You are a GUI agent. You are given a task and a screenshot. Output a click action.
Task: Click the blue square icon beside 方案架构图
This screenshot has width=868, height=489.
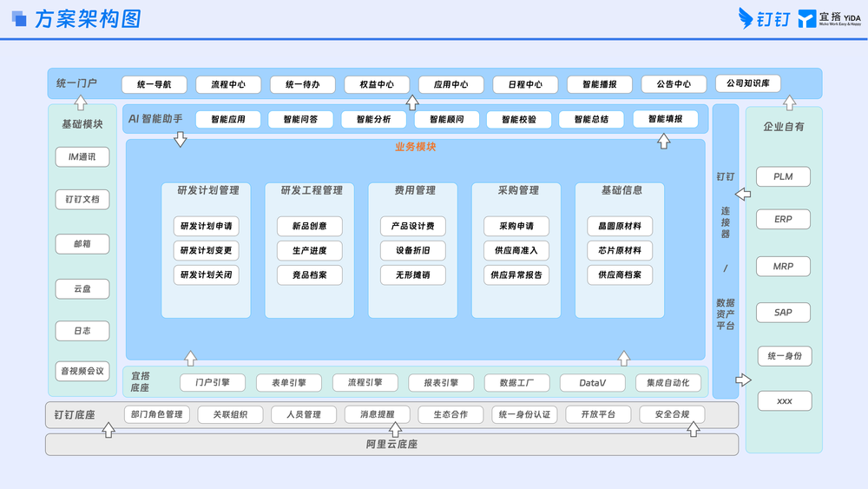(19, 18)
